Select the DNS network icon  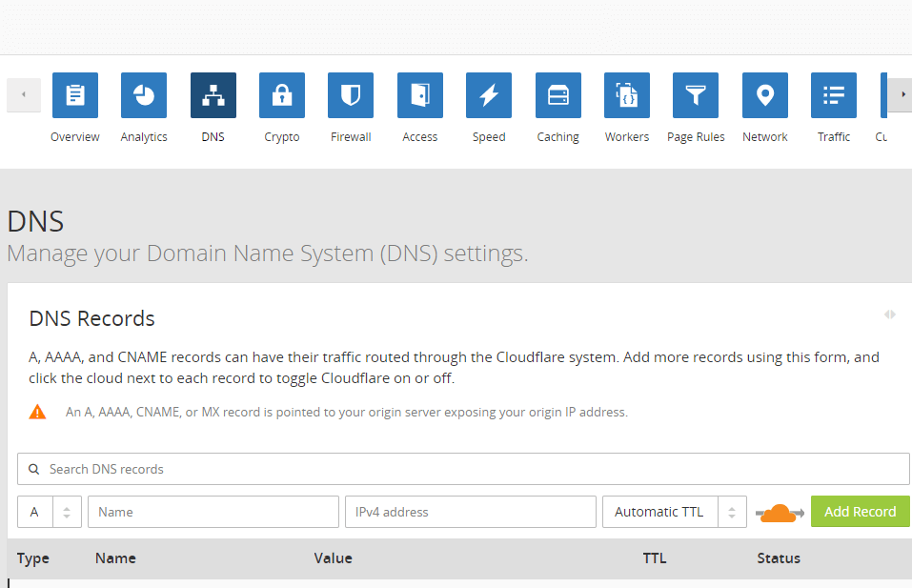pos(213,94)
